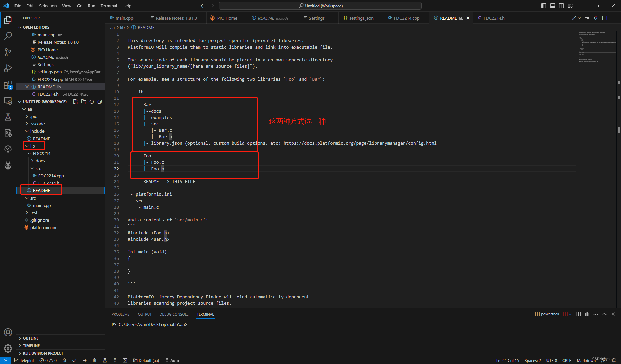This screenshot has width=621, height=364.
Task: Switch to the FDC2214.cpp editor tab
Action: pyautogui.click(x=406, y=18)
